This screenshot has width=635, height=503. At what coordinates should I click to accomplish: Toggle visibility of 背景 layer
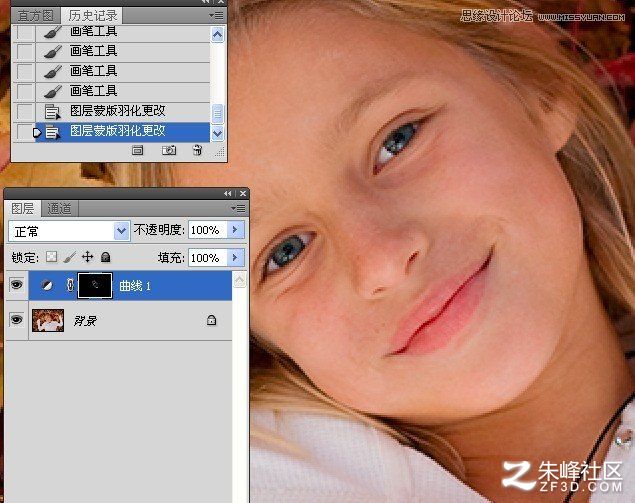[16, 320]
